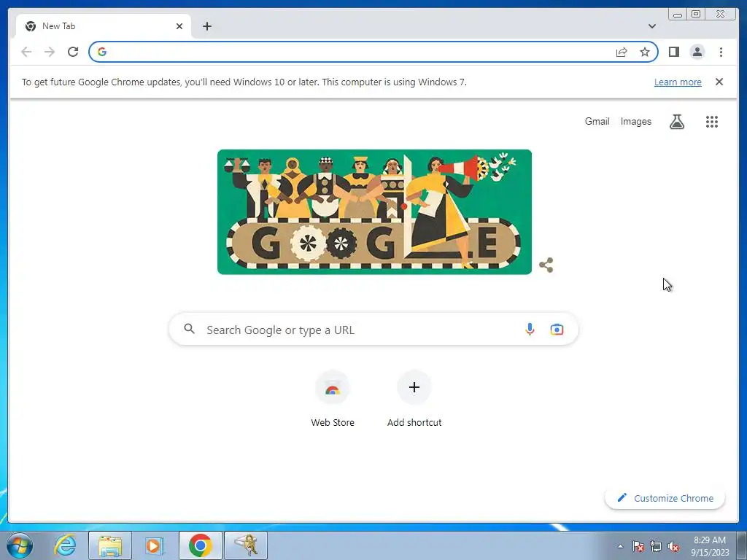Open the Chrome three-dot menu
The height and width of the screenshot is (560, 747).
click(721, 52)
